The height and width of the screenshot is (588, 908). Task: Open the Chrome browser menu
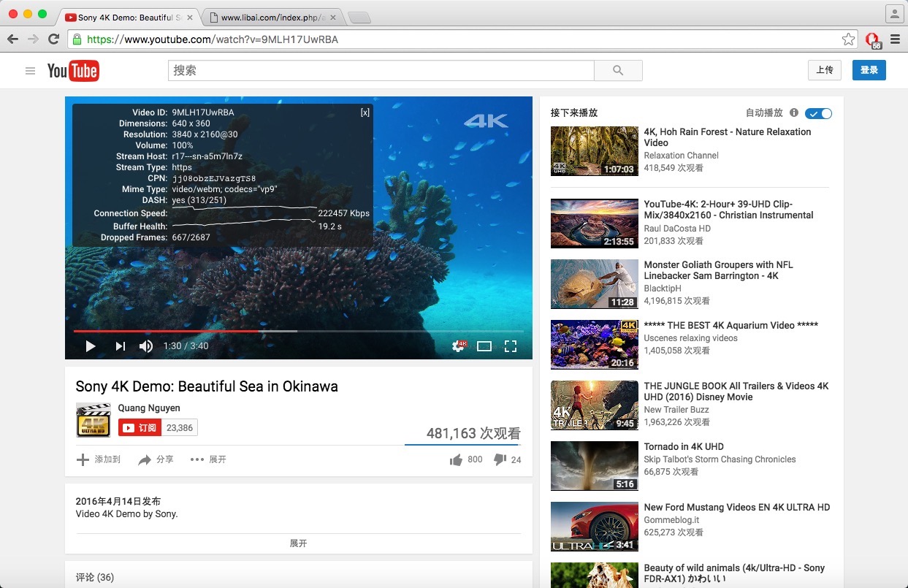click(895, 39)
